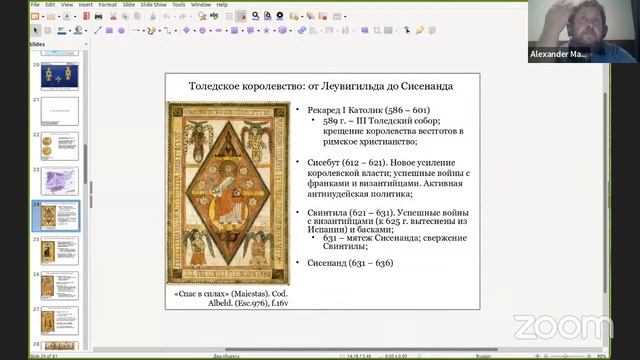Toggle the Display Views button

point(241,16)
